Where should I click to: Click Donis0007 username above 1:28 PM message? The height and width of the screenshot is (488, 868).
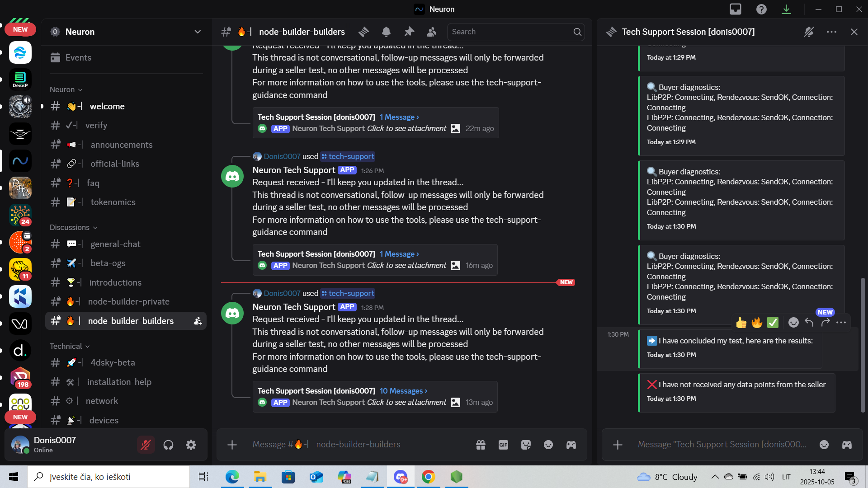tap(282, 293)
